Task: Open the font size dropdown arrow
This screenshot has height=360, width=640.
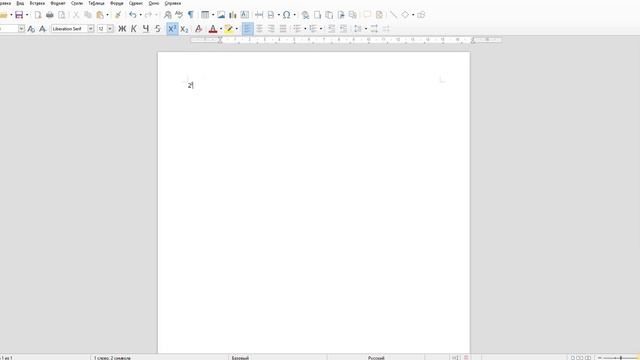Action: click(x=110, y=29)
